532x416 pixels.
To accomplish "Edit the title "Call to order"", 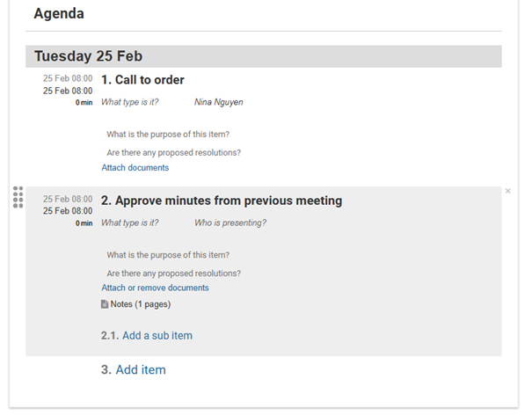I will point(149,80).
